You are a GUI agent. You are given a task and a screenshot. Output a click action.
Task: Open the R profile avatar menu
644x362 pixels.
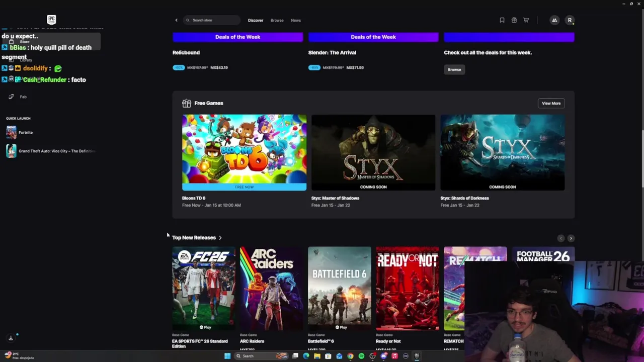(x=570, y=20)
